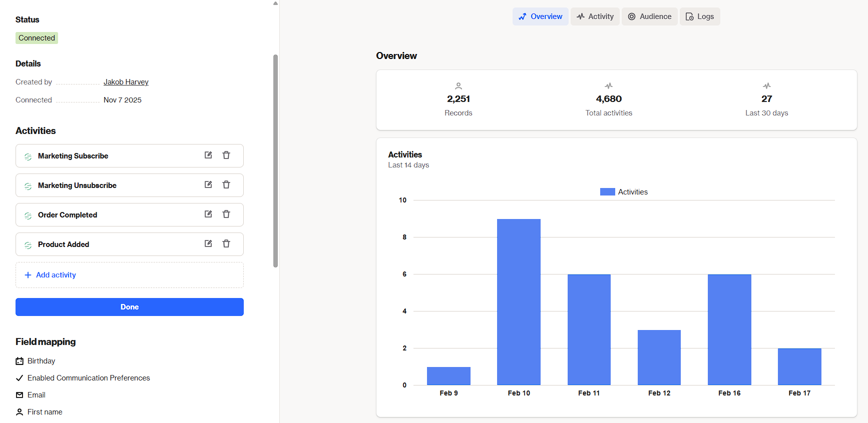Edit the Marketing Subscribe activity
The width and height of the screenshot is (868, 423).
pyautogui.click(x=208, y=155)
